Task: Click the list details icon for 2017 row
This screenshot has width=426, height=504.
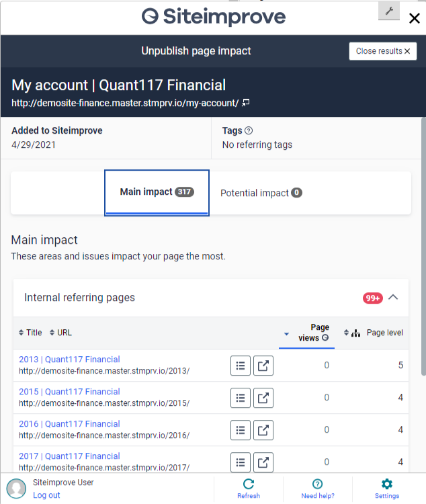Action: click(x=241, y=462)
